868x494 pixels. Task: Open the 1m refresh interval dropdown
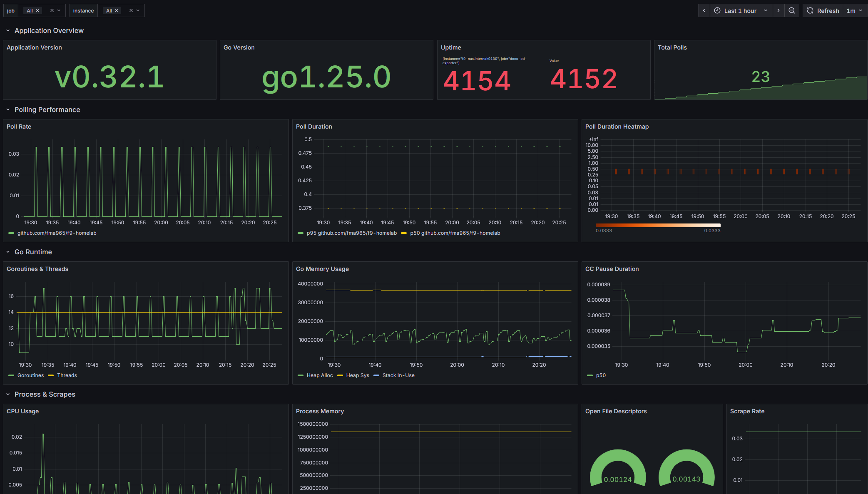click(854, 11)
